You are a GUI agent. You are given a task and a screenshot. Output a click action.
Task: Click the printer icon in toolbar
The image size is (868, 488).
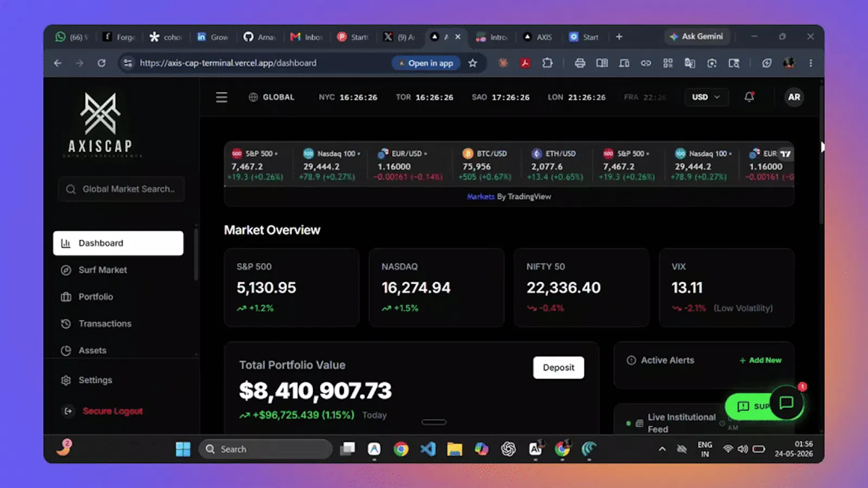580,63
